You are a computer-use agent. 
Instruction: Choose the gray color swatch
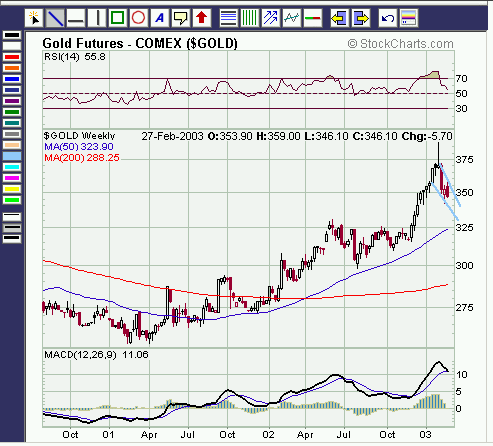point(12,134)
